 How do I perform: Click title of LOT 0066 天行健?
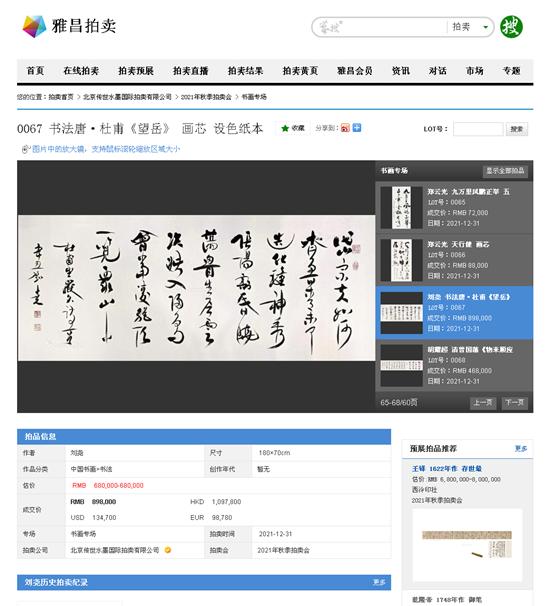tap(458, 244)
